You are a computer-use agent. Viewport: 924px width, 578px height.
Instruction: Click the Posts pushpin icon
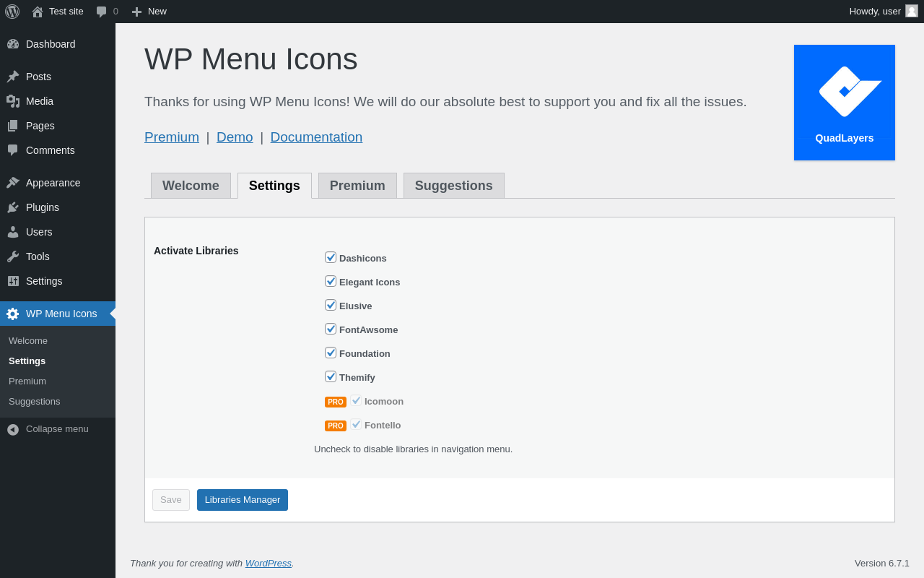coord(13,77)
